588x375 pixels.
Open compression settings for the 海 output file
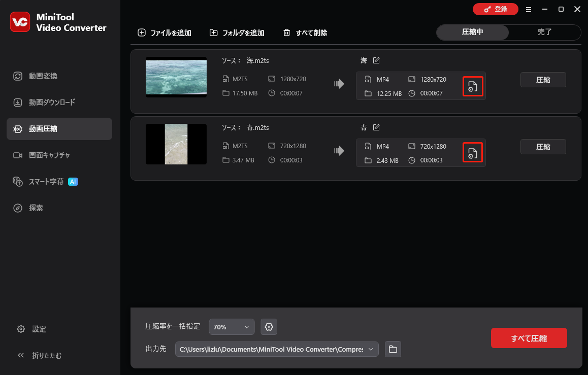click(x=473, y=86)
